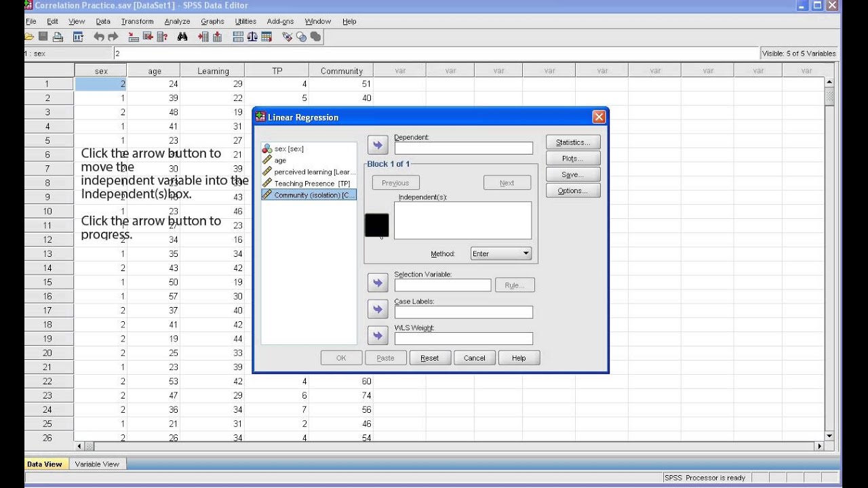
Task: Toggle the Value Labels toolbar icon
Action: 287,37
